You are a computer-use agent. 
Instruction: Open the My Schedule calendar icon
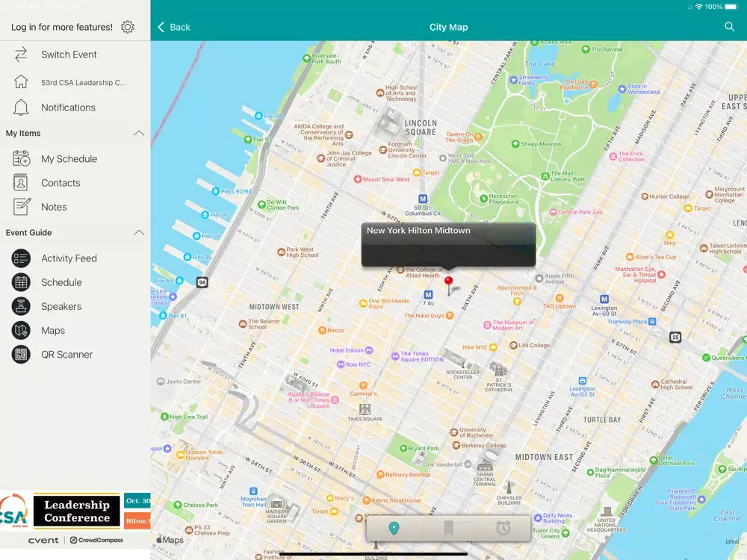(21, 158)
